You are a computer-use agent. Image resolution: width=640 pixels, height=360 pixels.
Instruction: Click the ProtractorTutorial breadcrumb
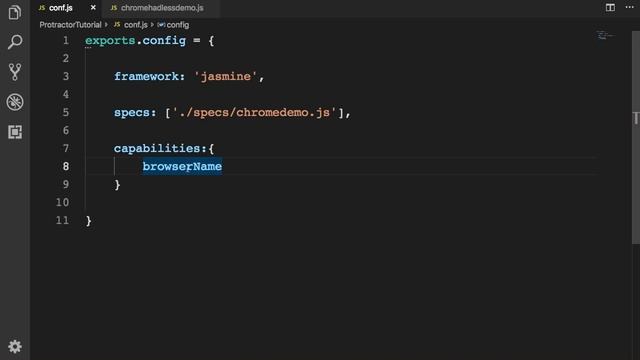click(x=70, y=25)
